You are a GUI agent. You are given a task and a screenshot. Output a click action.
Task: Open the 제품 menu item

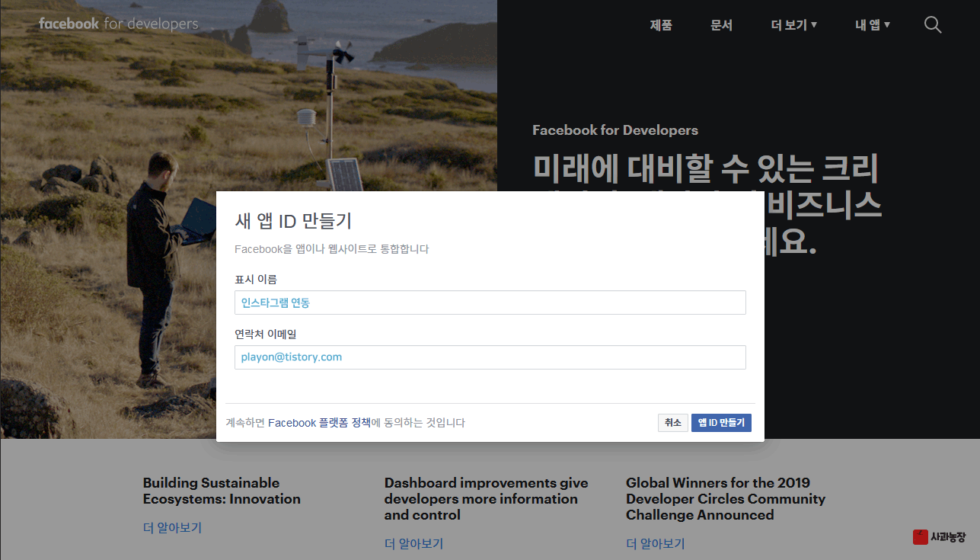[x=661, y=25]
